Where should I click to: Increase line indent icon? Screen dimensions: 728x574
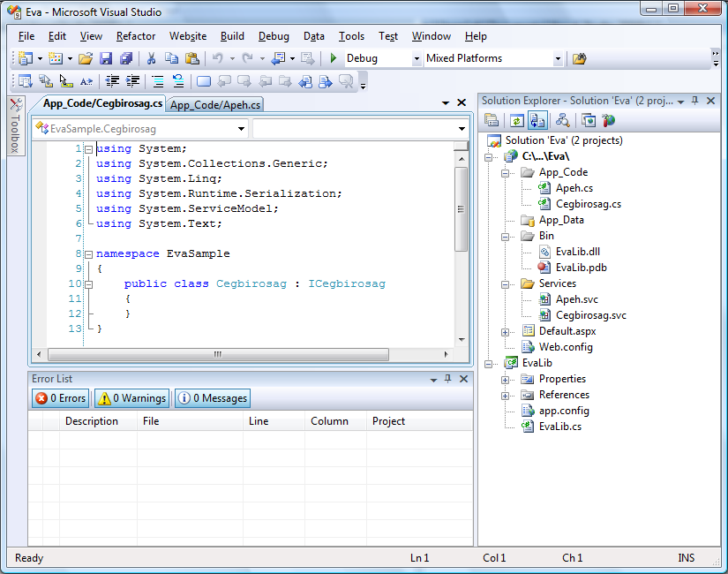[132, 81]
